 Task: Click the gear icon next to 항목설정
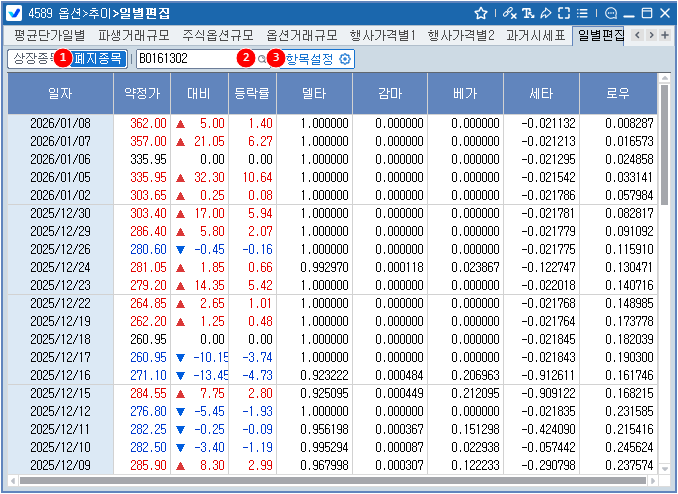pos(345,59)
